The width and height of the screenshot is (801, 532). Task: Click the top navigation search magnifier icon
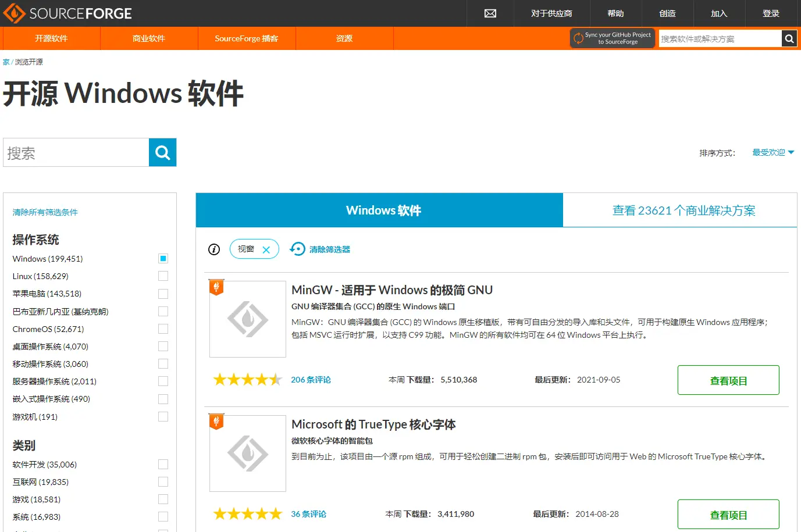(789, 39)
